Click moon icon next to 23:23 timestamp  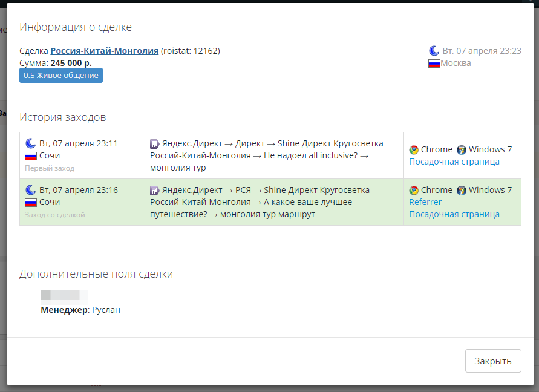coord(434,51)
